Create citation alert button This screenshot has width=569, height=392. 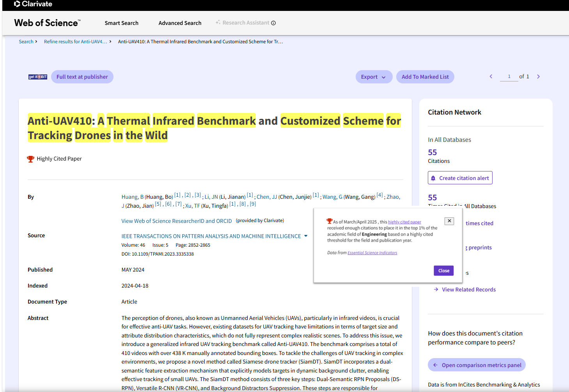[x=460, y=178]
